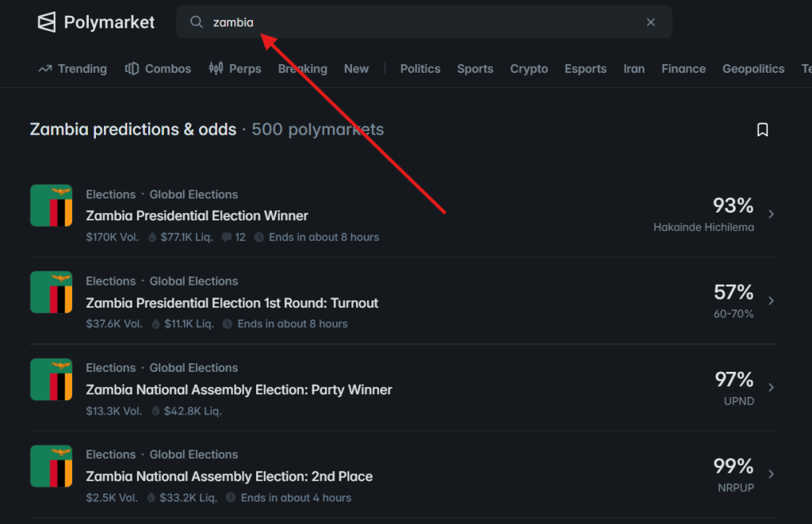Open the Combos tab

coord(158,69)
